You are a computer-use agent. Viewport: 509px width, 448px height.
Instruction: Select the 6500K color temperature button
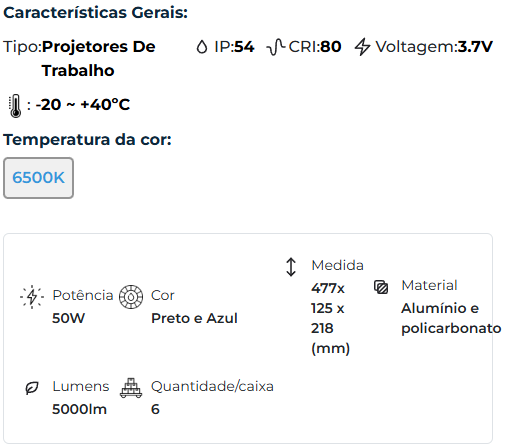(x=39, y=178)
